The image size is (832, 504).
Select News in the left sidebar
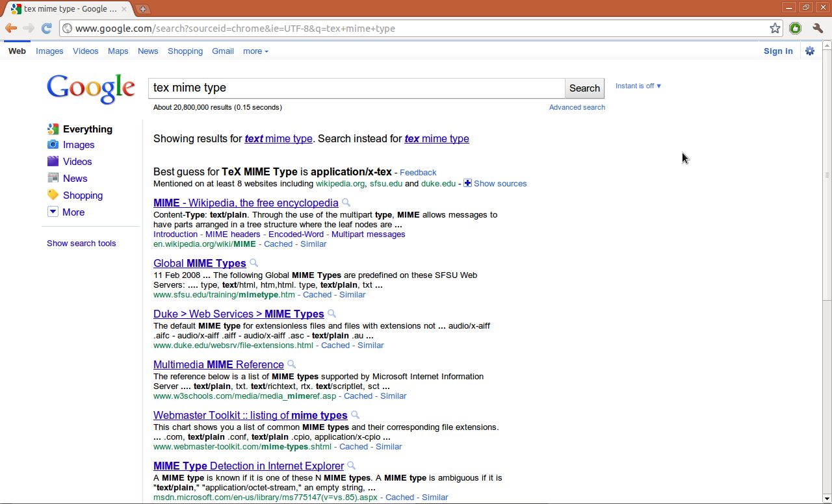click(x=75, y=178)
